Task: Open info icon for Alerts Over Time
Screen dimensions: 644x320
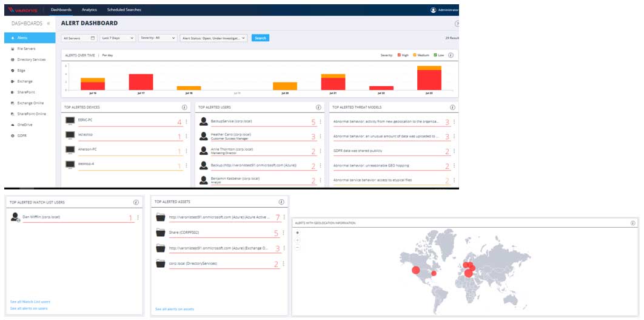Action: pos(451,55)
